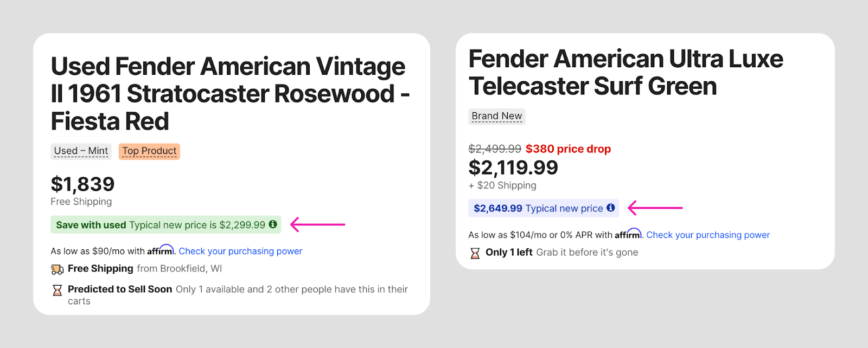This screenshot has width=868, height=348.
Task: Select the orange Top Product badge
Action: (149, 151)
